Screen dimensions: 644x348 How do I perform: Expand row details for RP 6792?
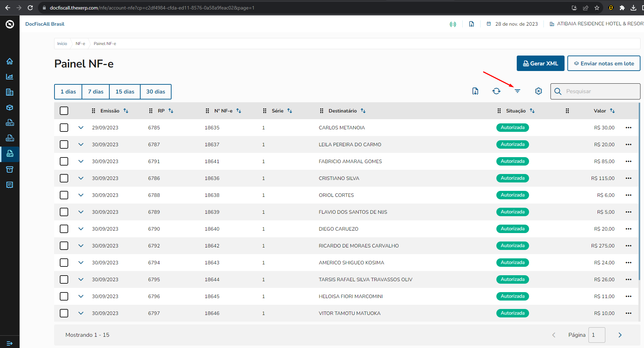(x=81, y=246)
